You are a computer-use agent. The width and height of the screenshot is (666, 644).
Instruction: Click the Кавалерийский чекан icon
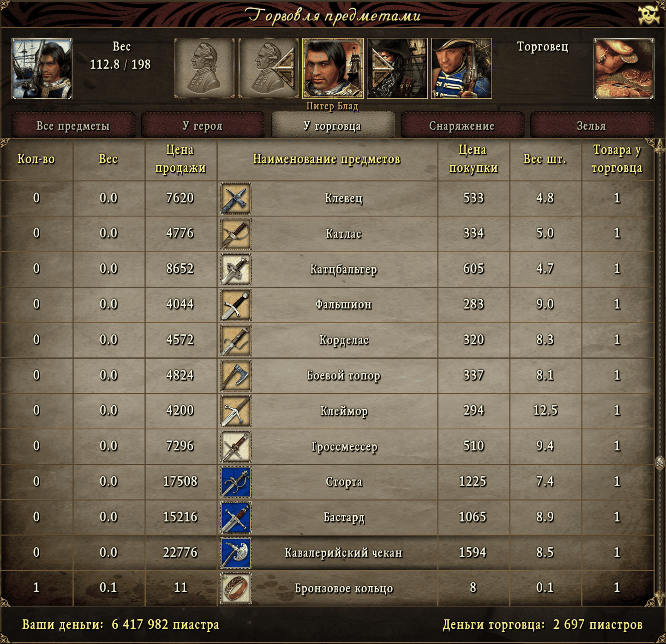[236, 553]
